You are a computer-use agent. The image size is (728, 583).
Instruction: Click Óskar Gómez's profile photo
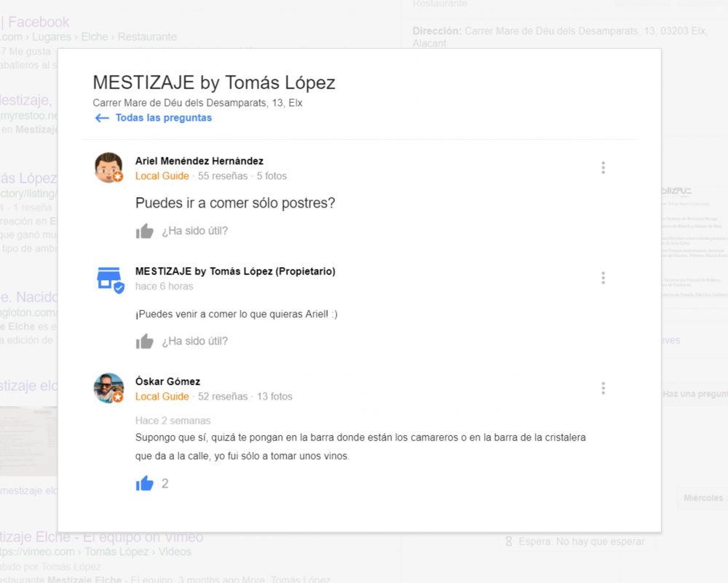point(108,388)
